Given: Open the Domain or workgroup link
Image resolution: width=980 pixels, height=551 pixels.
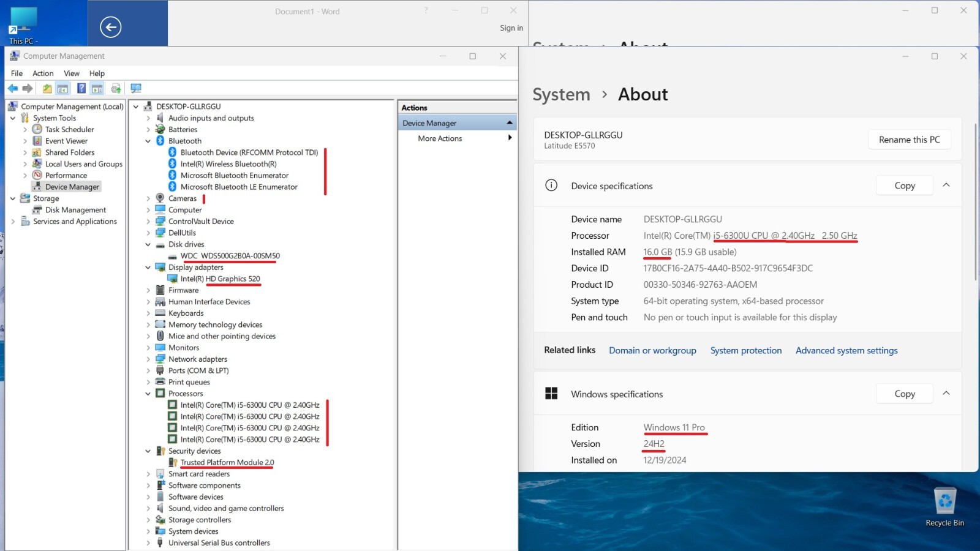Looking at the screenshot, I should click(x=652, y=350).
